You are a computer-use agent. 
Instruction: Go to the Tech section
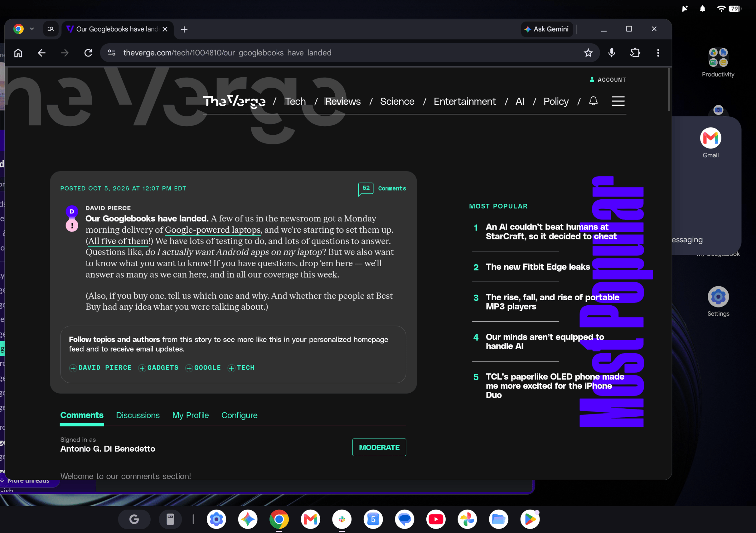coord(295,101)
